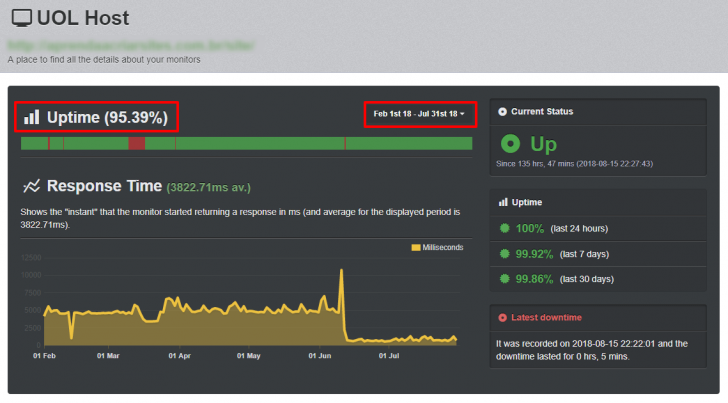
Task: Click the 3822.71ms av. average value
Action: 208,188
